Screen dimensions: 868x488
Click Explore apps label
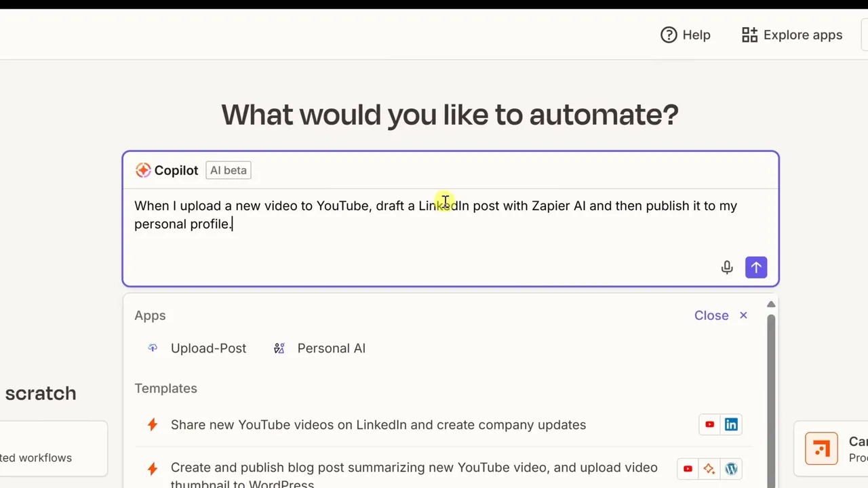(x=803, y=35)
